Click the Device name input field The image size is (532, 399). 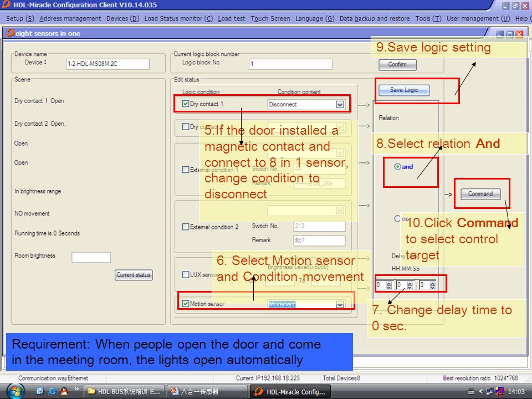coord(108,64)
